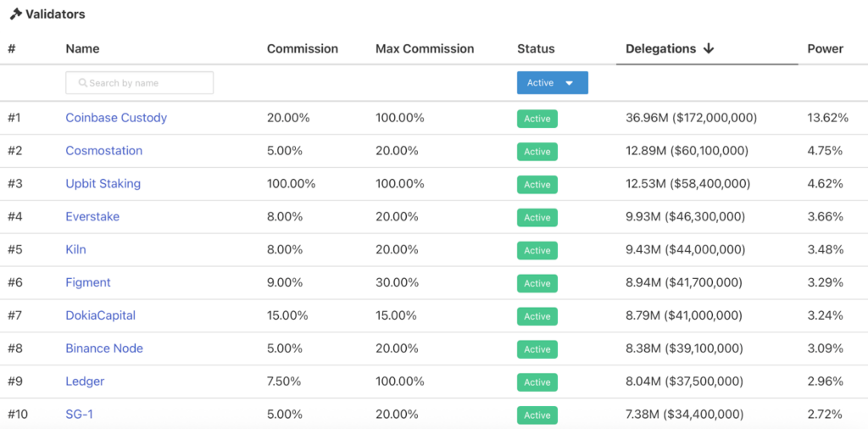Select the 12.53M ($58,400,000) delegations value
Screen dimensions: 868x429
pyautogui.click(x=688, y=184)
